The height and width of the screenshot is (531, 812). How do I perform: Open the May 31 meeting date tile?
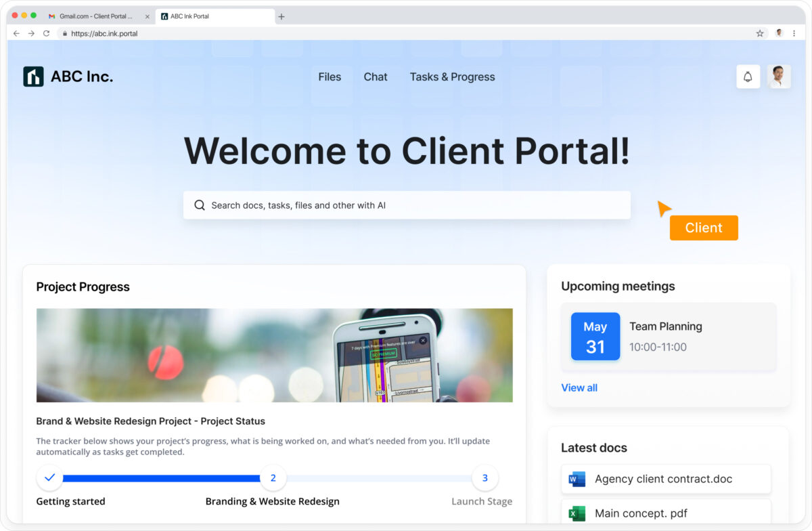pyautogui.click(x=595, y=336)
